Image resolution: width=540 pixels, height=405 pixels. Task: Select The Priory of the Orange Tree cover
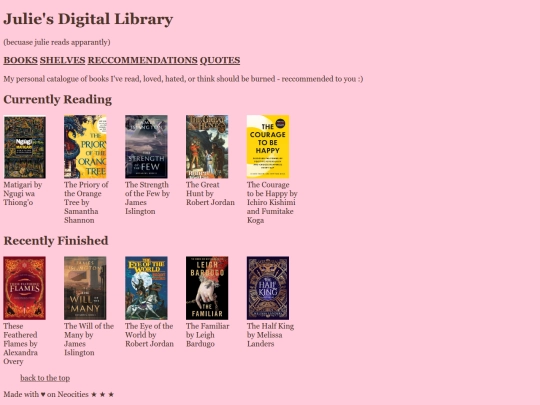85,147
